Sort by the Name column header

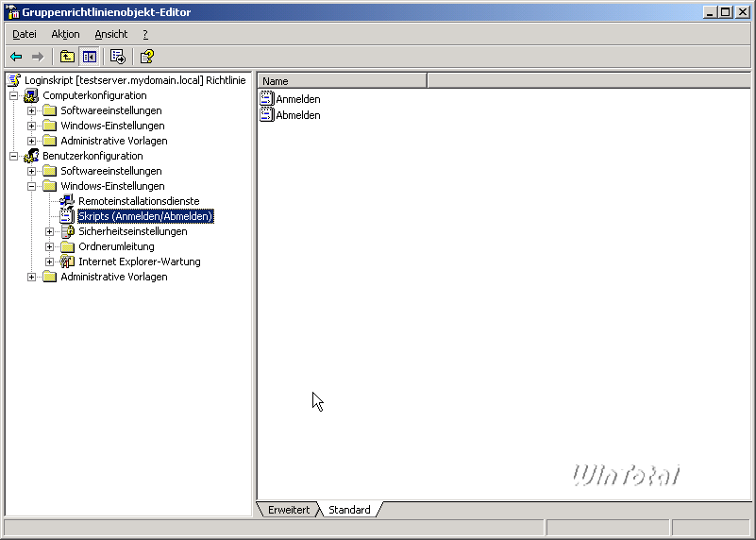tap(343, 81)
